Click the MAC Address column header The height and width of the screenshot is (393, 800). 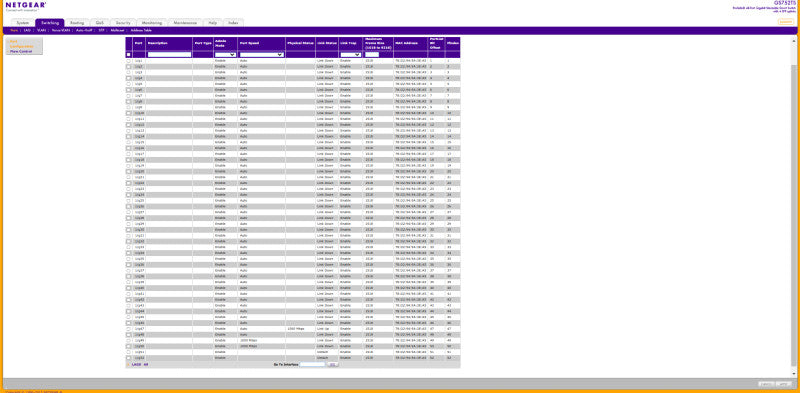point(411,43)
